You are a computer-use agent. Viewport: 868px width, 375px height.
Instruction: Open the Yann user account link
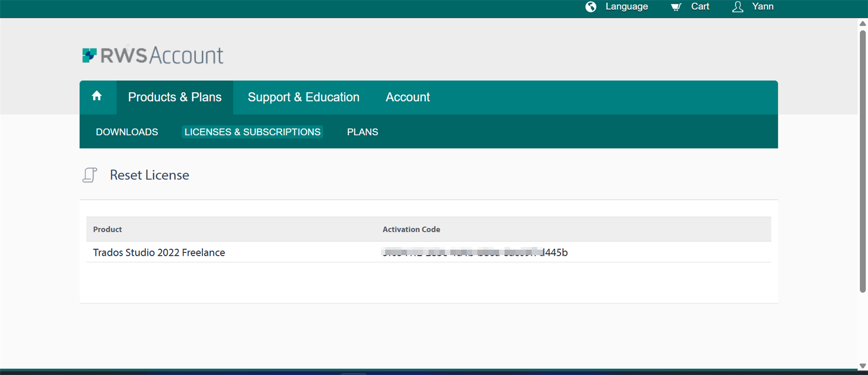click(762, 7)
